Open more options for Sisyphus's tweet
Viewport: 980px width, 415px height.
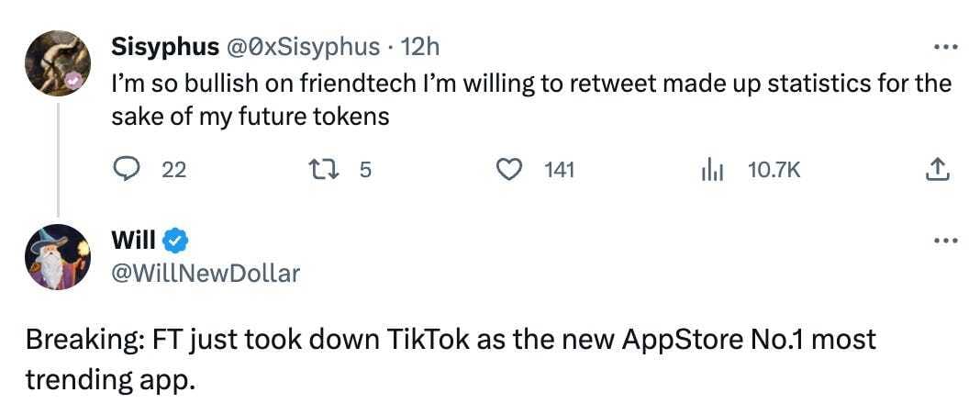946,48
